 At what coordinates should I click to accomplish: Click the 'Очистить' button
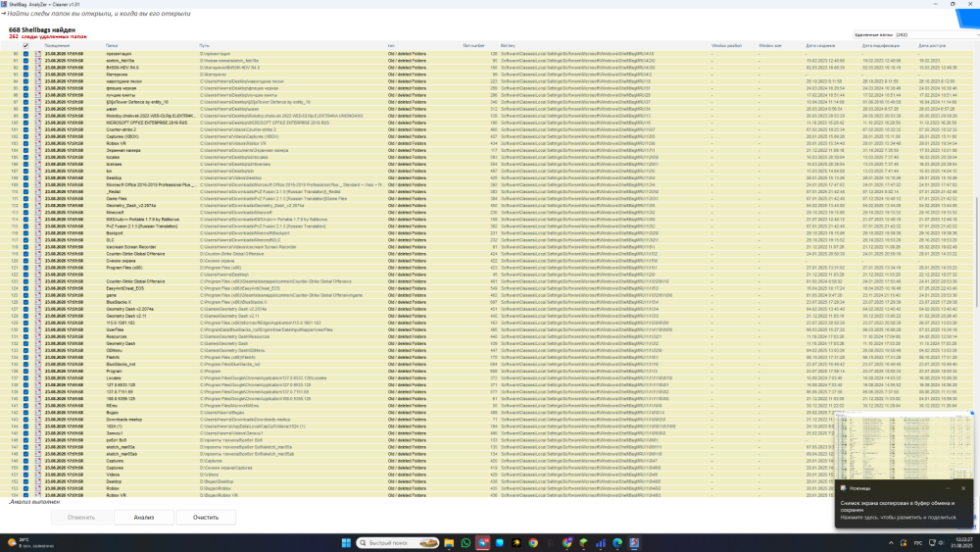[206, 517]
